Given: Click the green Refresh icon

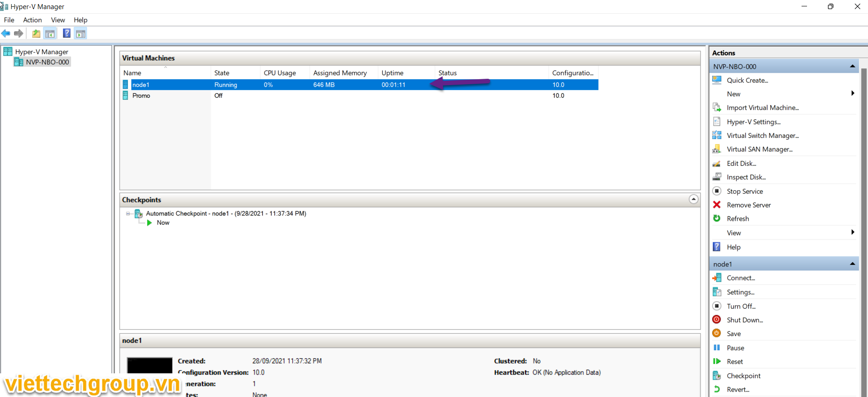Looking at the screenshot, I should coord(717,219).
